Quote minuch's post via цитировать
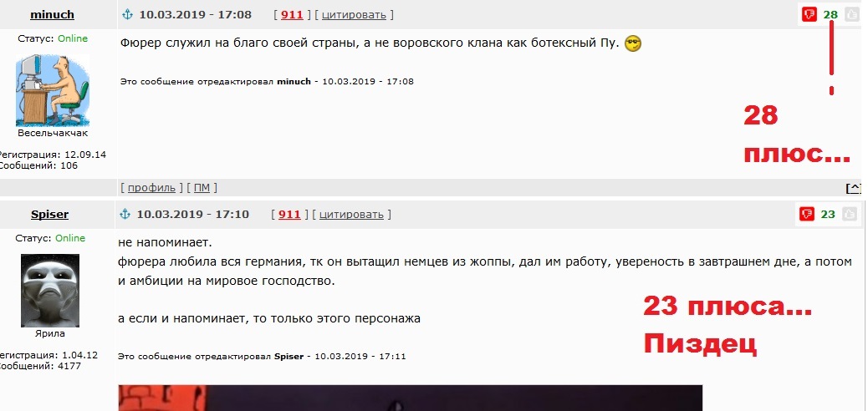The image size is (868, 411). point(354,15)
